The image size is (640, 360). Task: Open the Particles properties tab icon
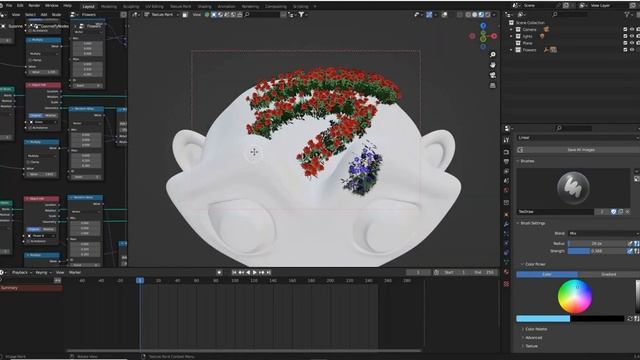coord(507,234)
